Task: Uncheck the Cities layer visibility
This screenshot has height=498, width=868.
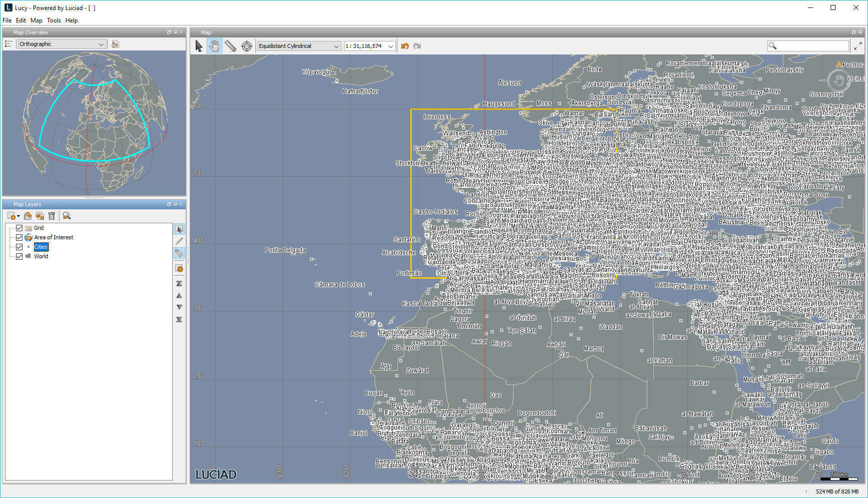Action: point(19,247)
